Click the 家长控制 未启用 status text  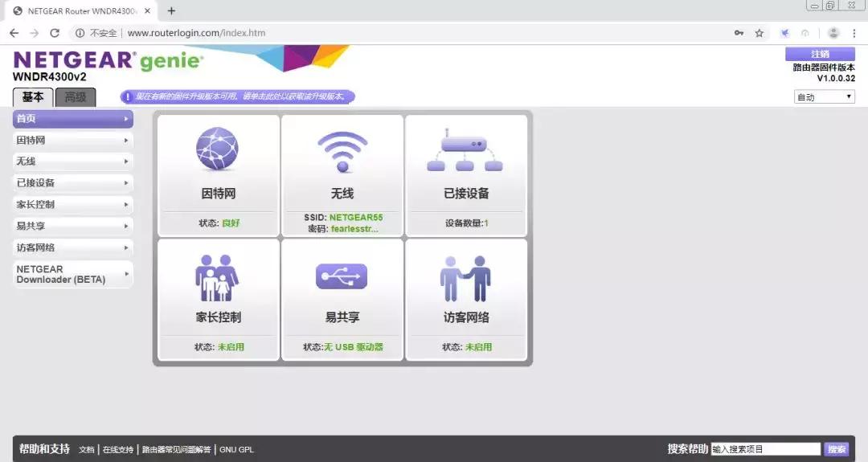231,347
